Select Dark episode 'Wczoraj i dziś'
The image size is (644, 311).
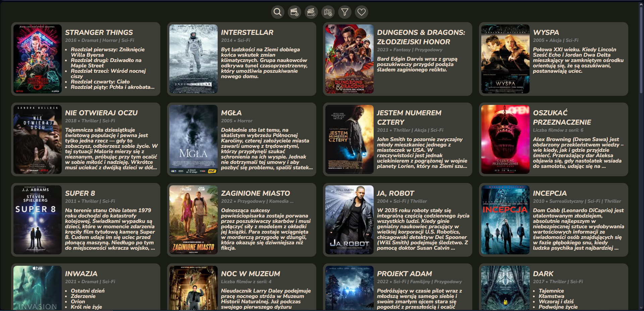(556, 302)
